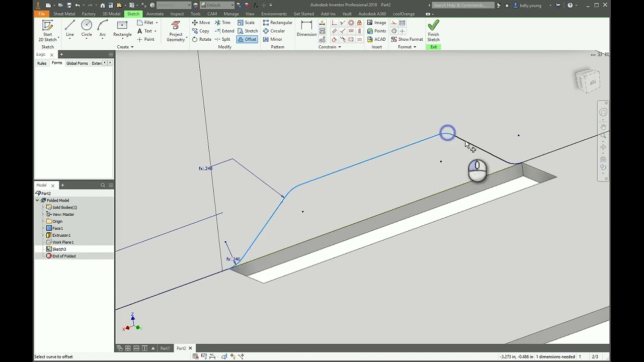The width and height of the screenshot is (644, 362).
Task: Close the Part2 document tab
Action: click(190, 348)
